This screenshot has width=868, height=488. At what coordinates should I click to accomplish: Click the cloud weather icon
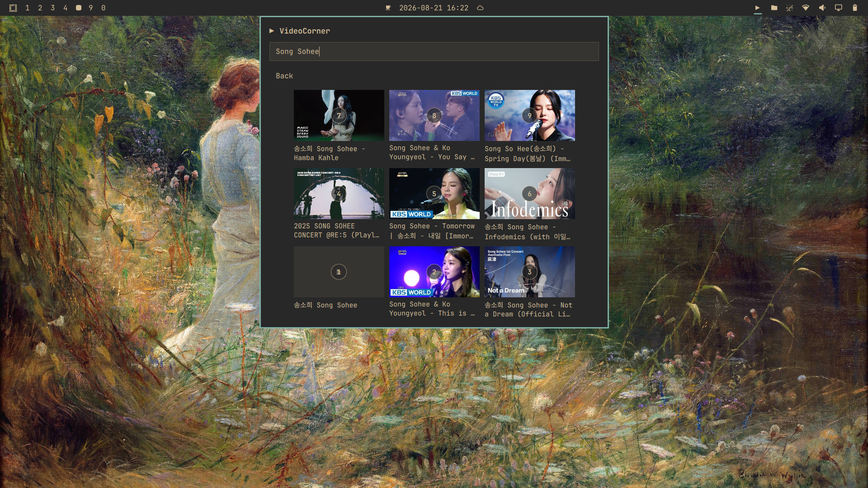[480, 8]
